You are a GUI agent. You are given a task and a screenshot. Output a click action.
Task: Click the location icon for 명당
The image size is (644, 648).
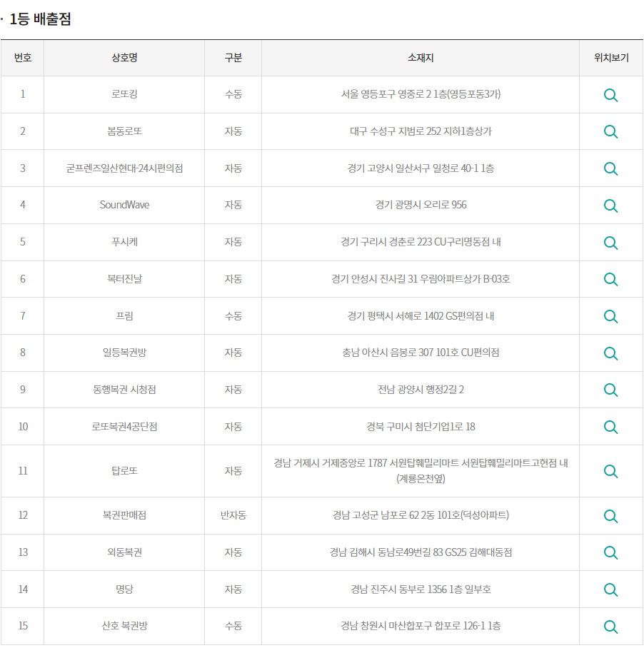pos(610,589)
